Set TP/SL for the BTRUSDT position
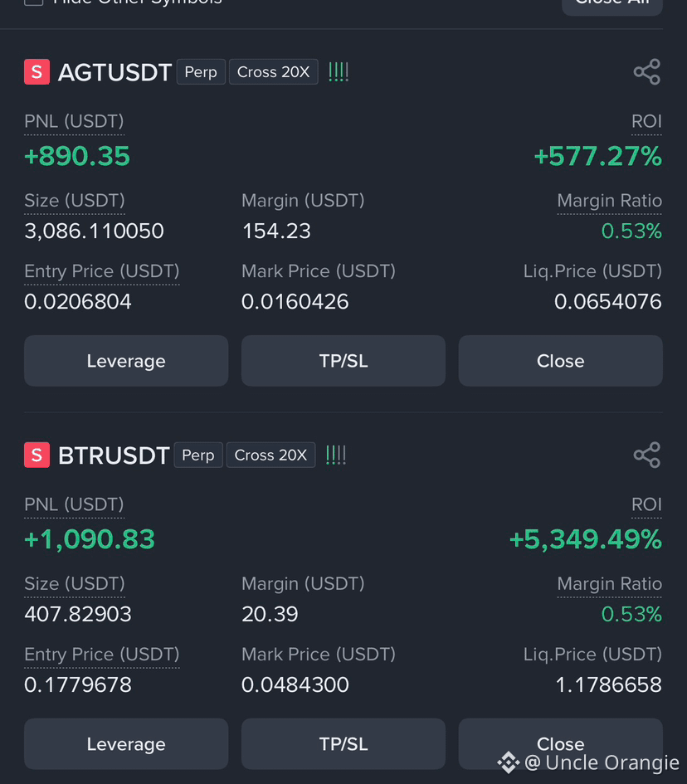Viewport: 687px width, 784px height. [343, 743]
